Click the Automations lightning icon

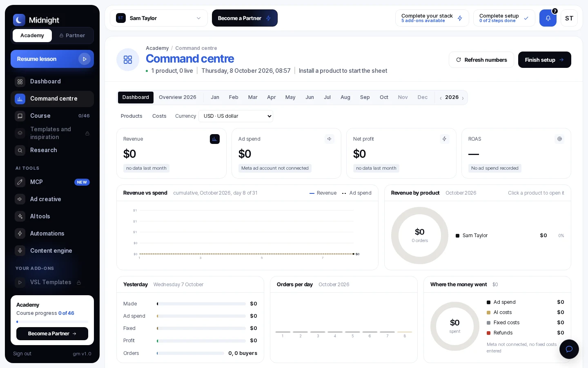(20, 233)
